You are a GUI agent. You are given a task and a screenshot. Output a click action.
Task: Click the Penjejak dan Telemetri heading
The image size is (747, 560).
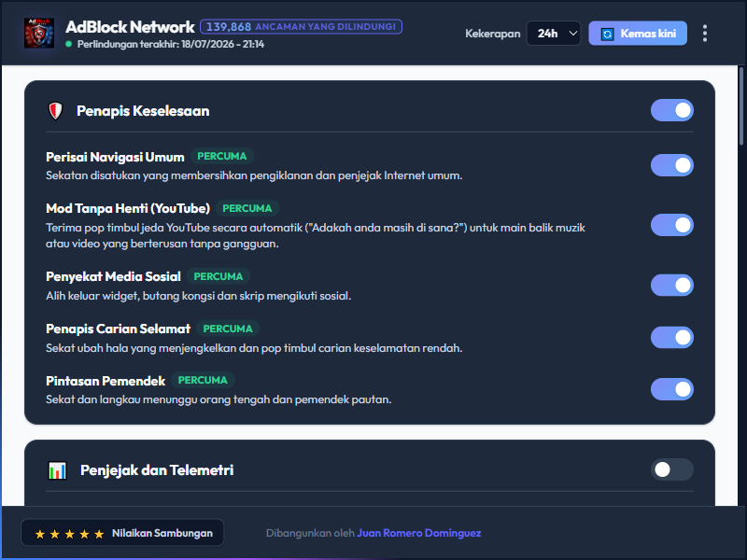click(157, 470)
